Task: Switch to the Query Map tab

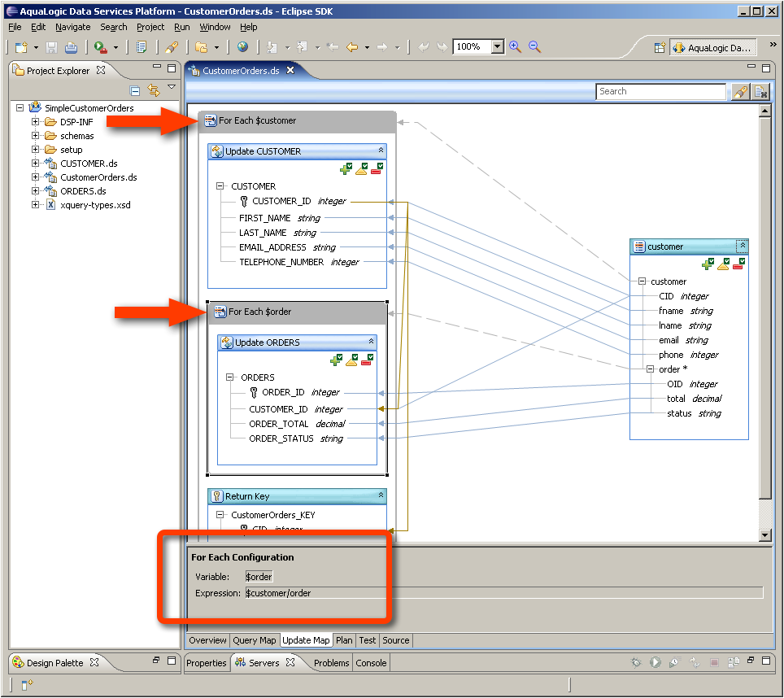Action: [254, 640]
